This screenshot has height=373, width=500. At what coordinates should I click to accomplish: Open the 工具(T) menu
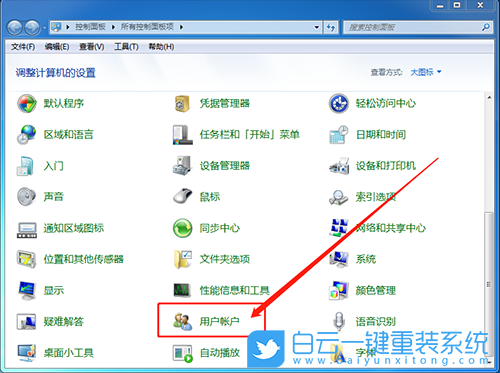point(126,47)
